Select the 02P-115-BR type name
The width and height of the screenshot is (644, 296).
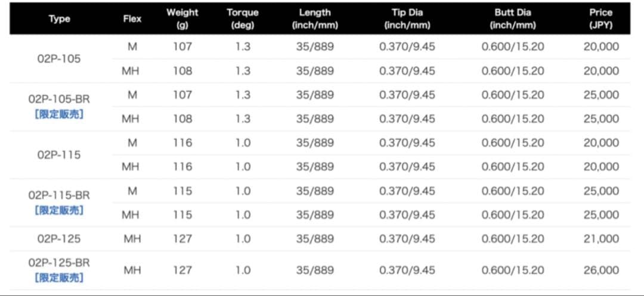tap(59, 195)
